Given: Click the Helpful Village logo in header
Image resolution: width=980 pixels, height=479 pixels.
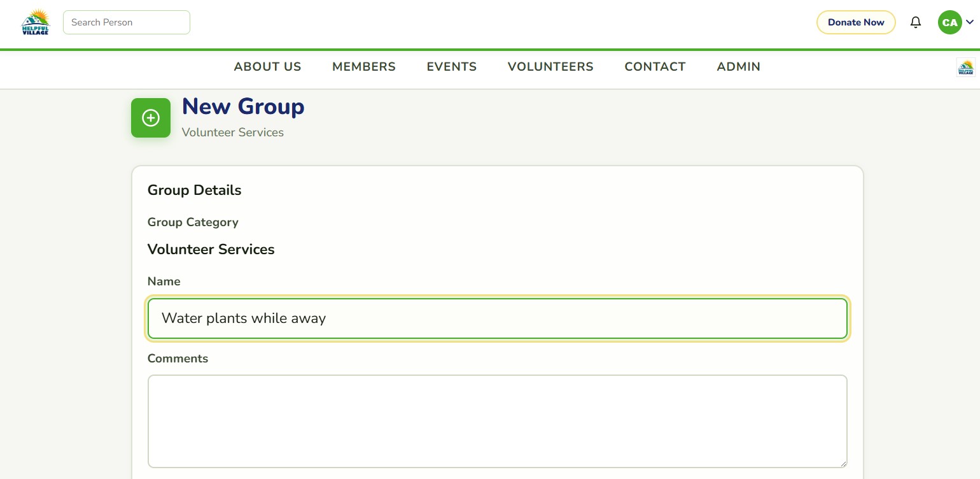Looking at the screenshot, I should 36,22.
